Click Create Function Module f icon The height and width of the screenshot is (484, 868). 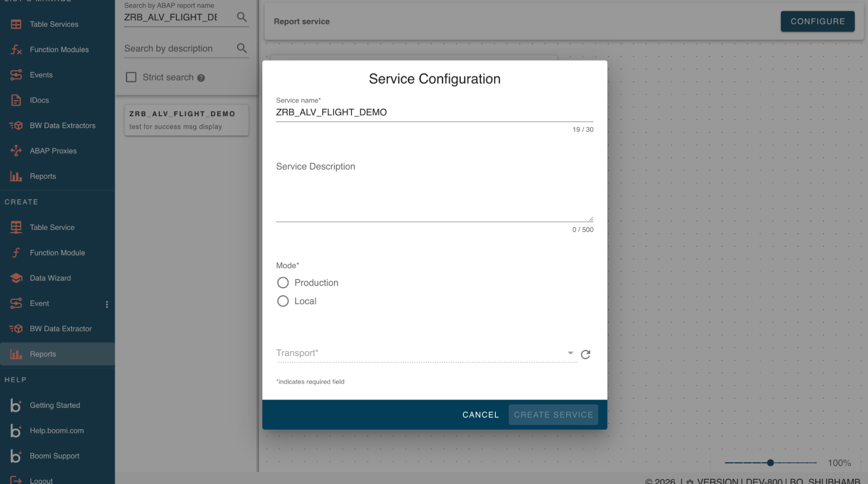(16, 252)
